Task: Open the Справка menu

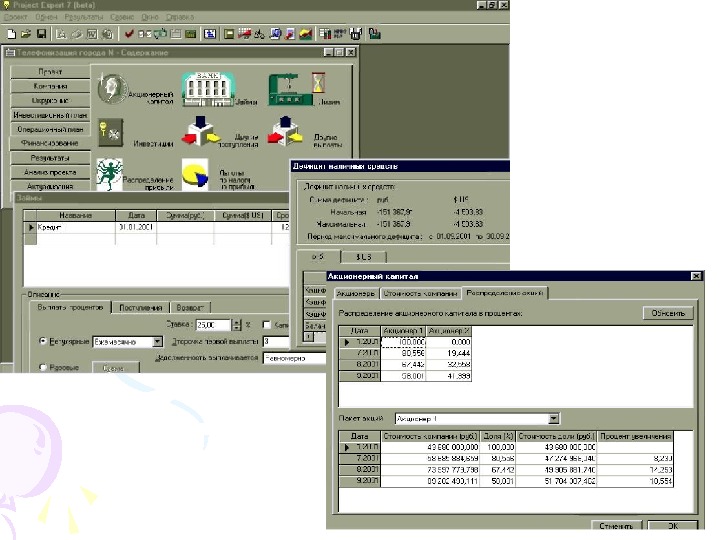Action: point(180,17)
